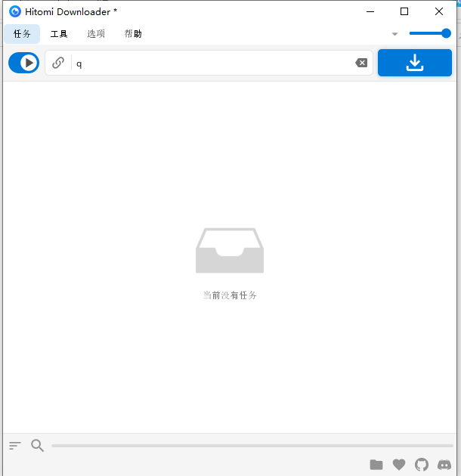This screenshot has height=476, width=461.
Task: Click the link icon in URL field
Action: 58,63
